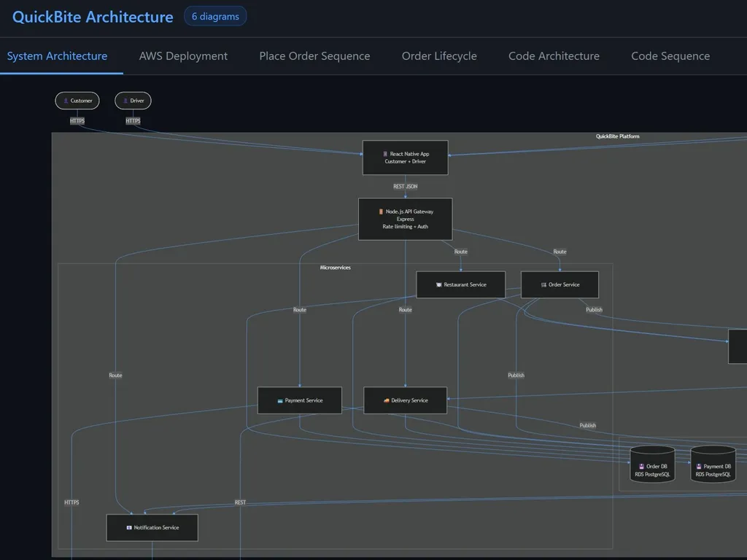Click the QuickBite Architecture title
The height and width of the screenshot is (560, 747).
93,17
